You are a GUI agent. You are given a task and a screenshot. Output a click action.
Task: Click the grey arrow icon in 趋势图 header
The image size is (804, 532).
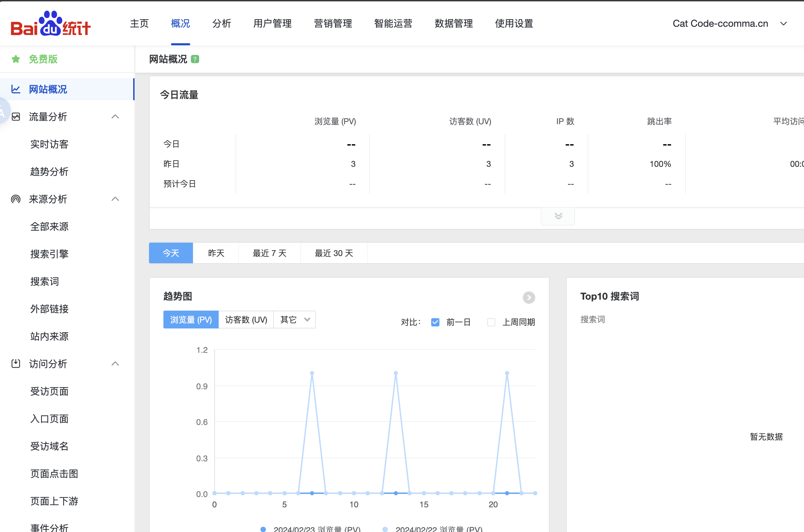point(529,297)
